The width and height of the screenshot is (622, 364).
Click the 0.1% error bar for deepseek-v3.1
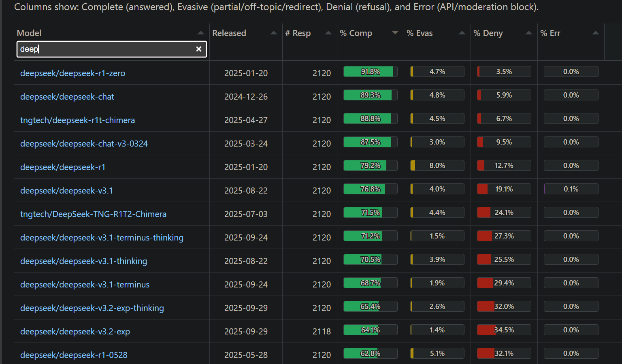[x=571, y=189]
